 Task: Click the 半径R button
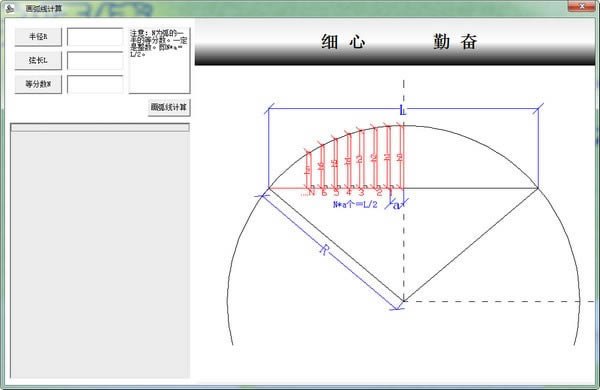(x=38, y=37)
